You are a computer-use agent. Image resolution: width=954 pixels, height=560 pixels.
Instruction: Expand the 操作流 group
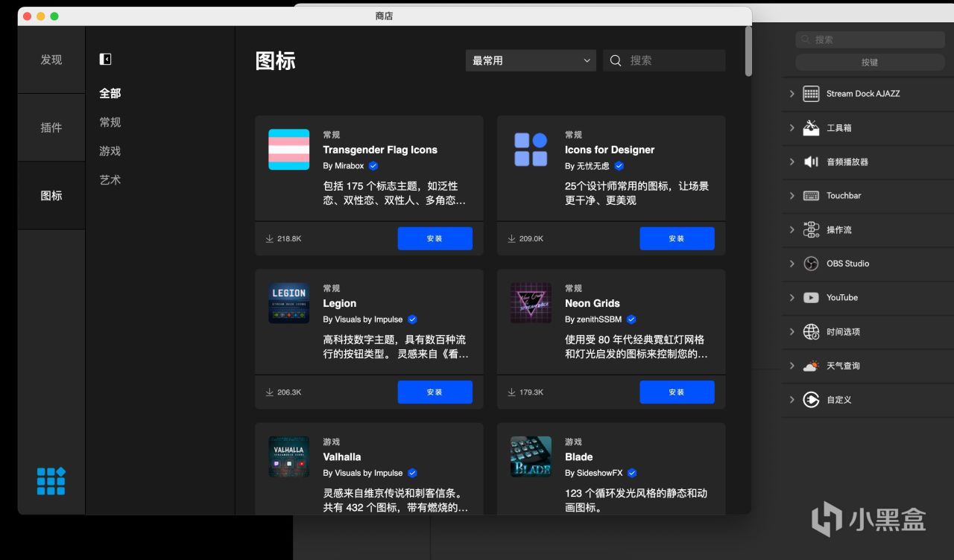[792, 230]
